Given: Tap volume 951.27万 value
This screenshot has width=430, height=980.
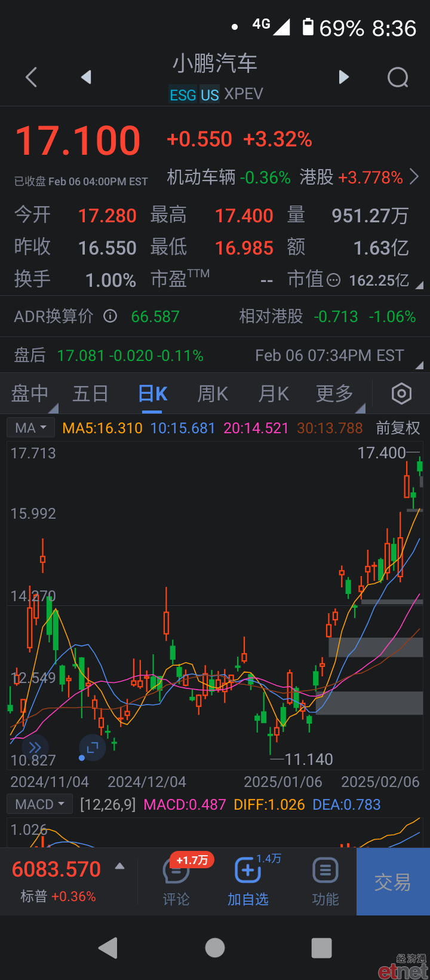Looking at the screenshot, I should (x=370, y=215).
